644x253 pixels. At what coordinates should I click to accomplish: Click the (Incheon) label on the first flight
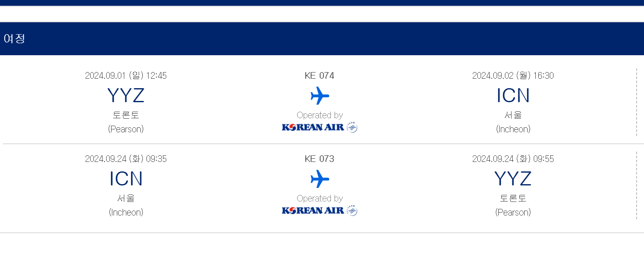[513, 129]
